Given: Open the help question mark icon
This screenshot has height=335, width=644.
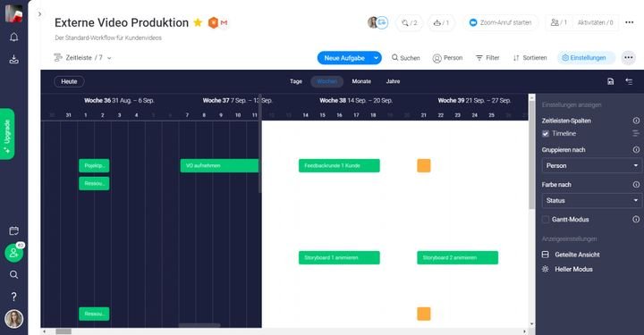Looking at the screenshot, I should (14, 297).
